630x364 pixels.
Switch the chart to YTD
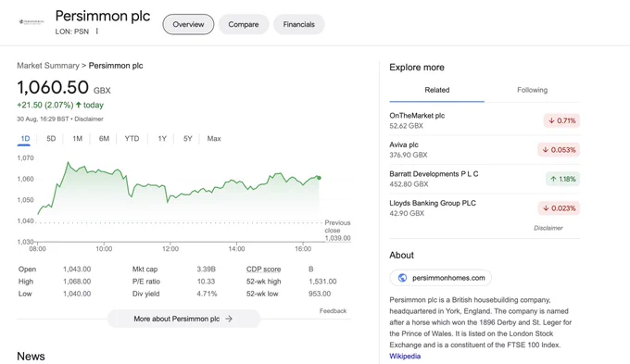(132, 139)
